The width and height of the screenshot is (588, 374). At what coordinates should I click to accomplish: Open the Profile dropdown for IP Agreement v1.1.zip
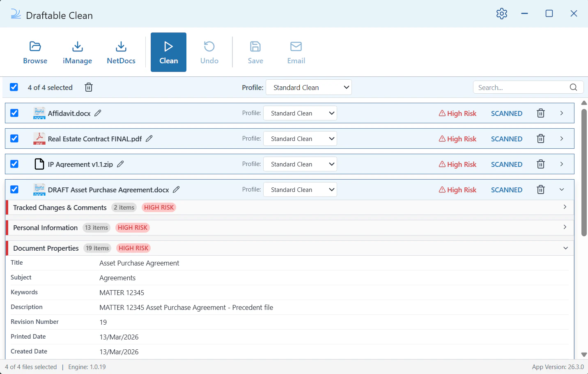300,164
